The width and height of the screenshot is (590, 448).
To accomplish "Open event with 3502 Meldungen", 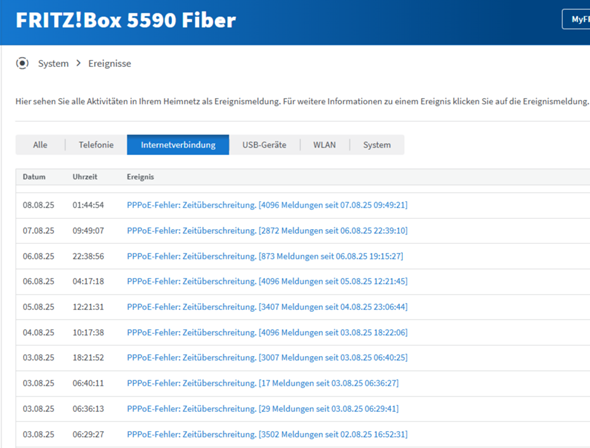I will coord(267,434).
